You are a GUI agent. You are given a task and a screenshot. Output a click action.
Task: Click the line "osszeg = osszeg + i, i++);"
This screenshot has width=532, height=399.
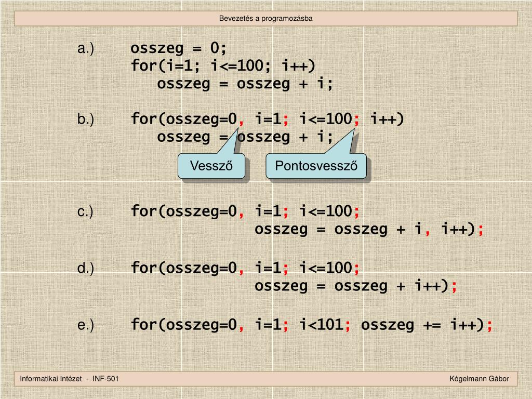pos(369,229)
